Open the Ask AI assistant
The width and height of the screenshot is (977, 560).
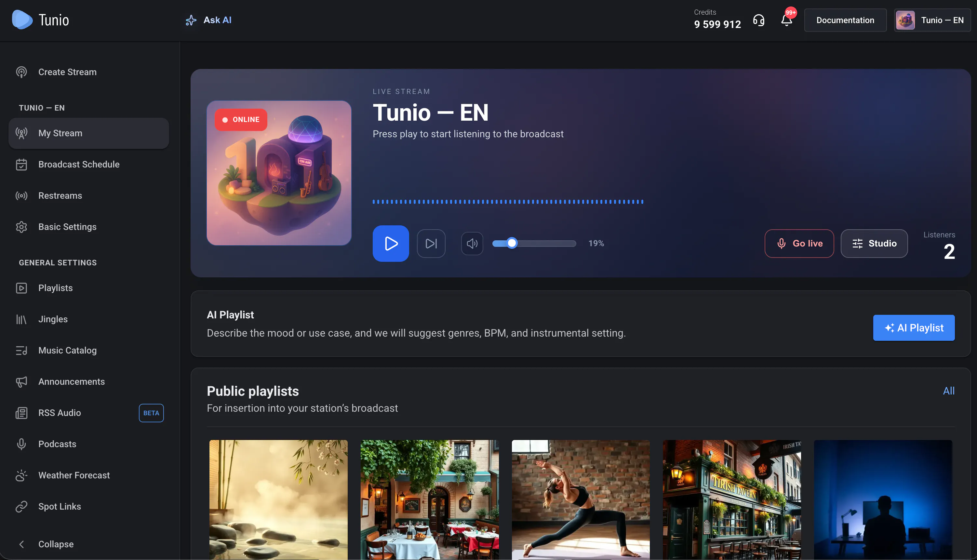coord(208,20)
